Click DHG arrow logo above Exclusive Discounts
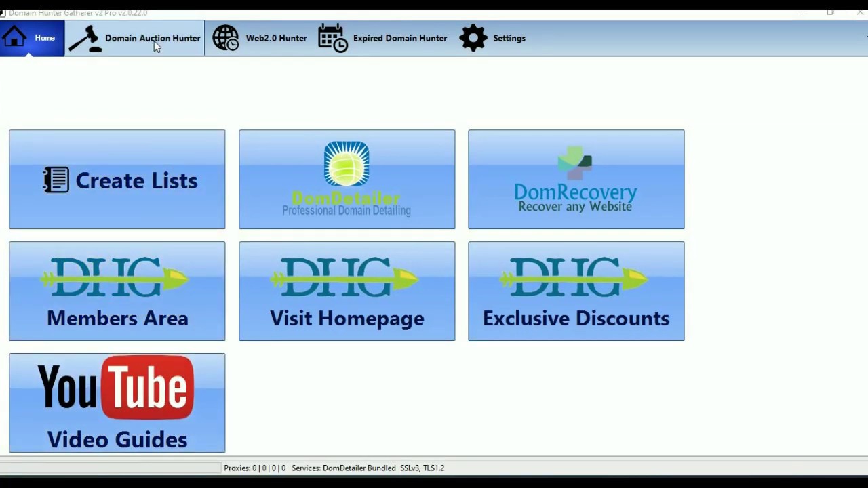 coord(574,277)
